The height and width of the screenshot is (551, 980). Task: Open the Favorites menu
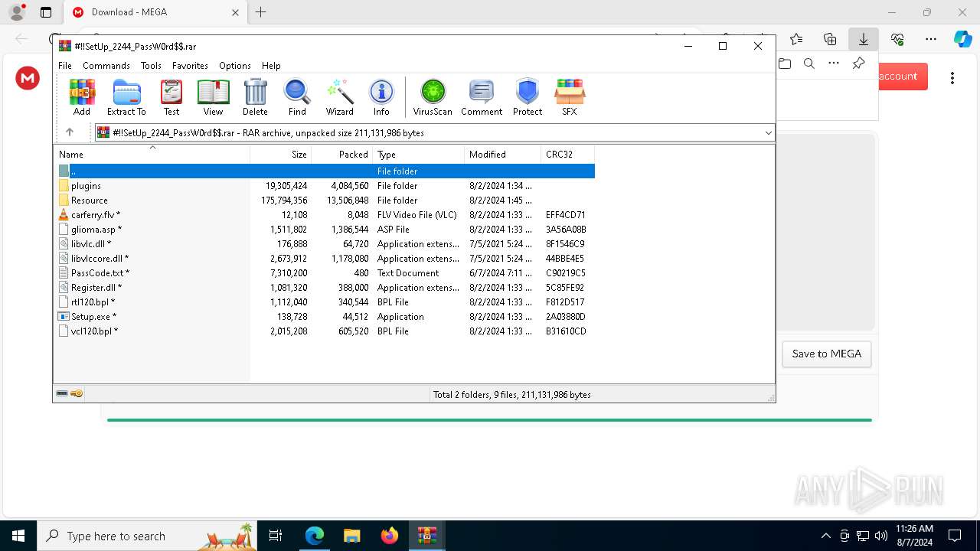tap(190, 66)
